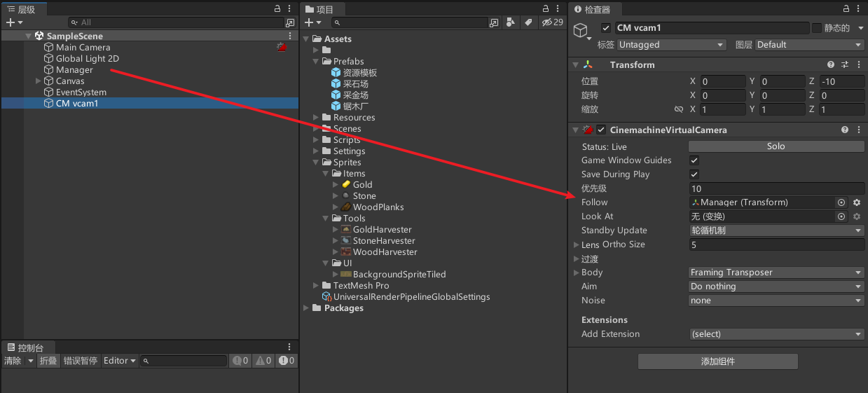Screen dimensions: 868x393
Task: Toggle Save During Play checkbox
Action: (694, 174)
